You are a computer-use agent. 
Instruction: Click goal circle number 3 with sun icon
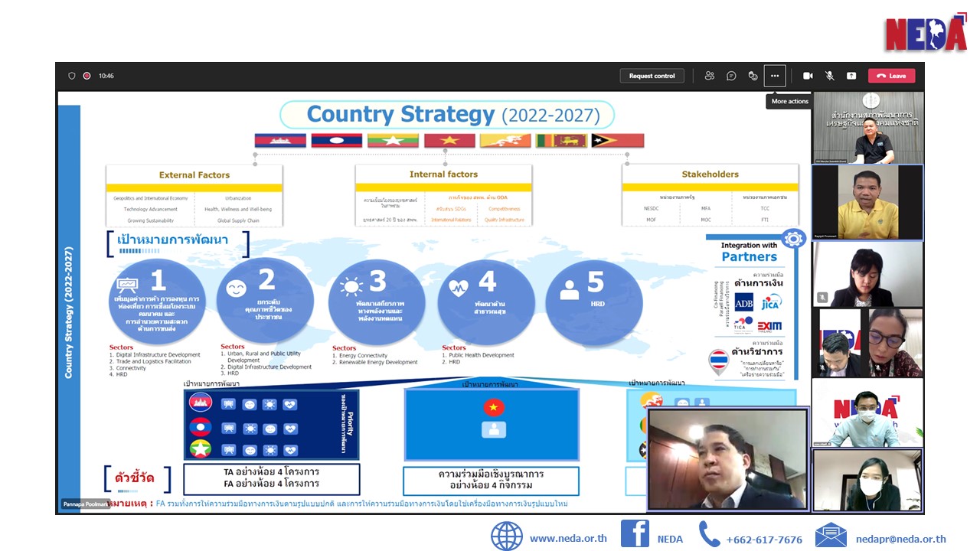(375, 302)
